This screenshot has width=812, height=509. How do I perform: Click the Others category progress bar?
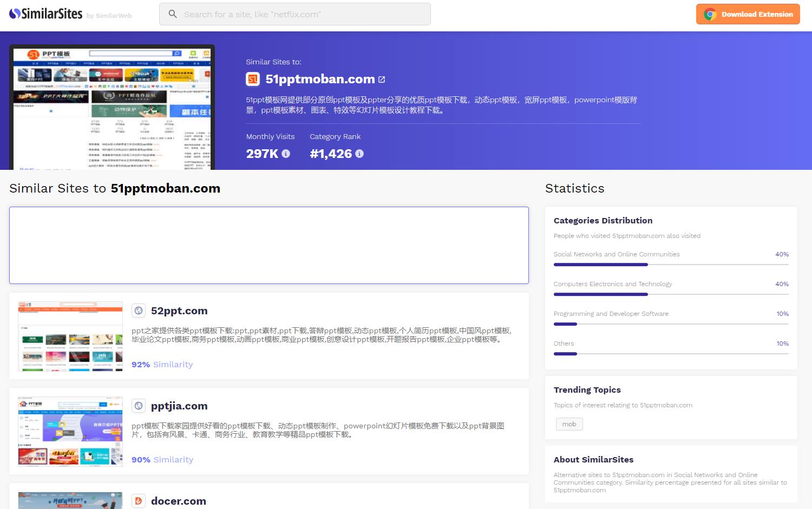coord(671,354)
